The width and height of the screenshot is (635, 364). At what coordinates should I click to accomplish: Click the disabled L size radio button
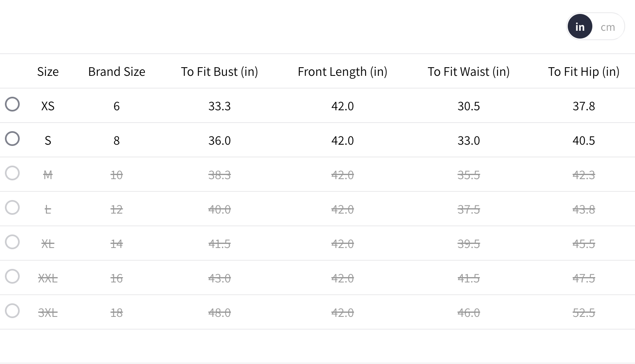tap(12, 207)
